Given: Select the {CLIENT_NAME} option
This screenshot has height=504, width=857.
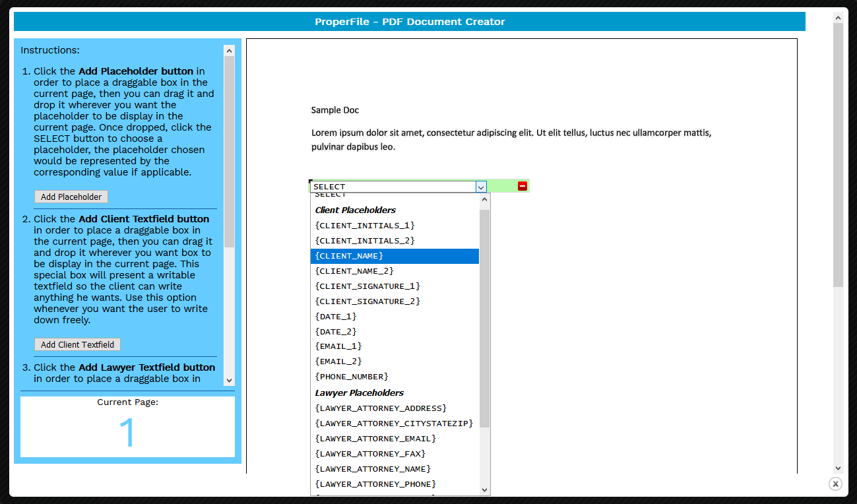Looking at the screenshot, I should click(395, 256).
